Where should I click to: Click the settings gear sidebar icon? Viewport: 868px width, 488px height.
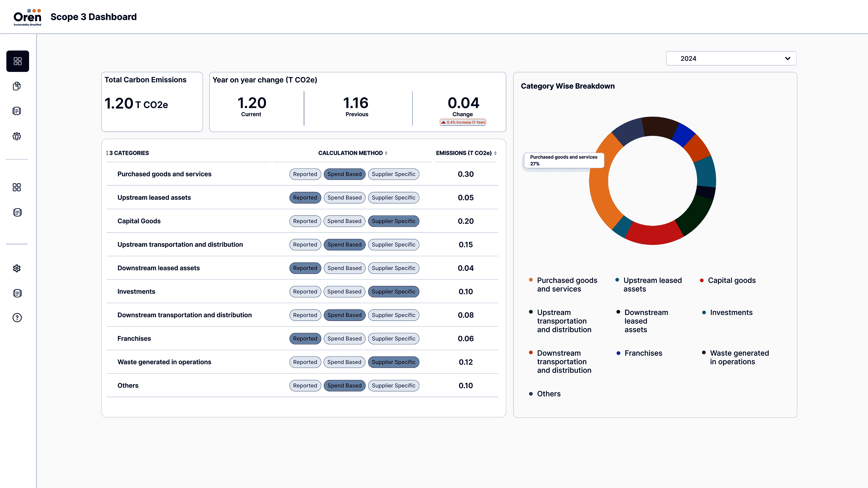[17, 268]
